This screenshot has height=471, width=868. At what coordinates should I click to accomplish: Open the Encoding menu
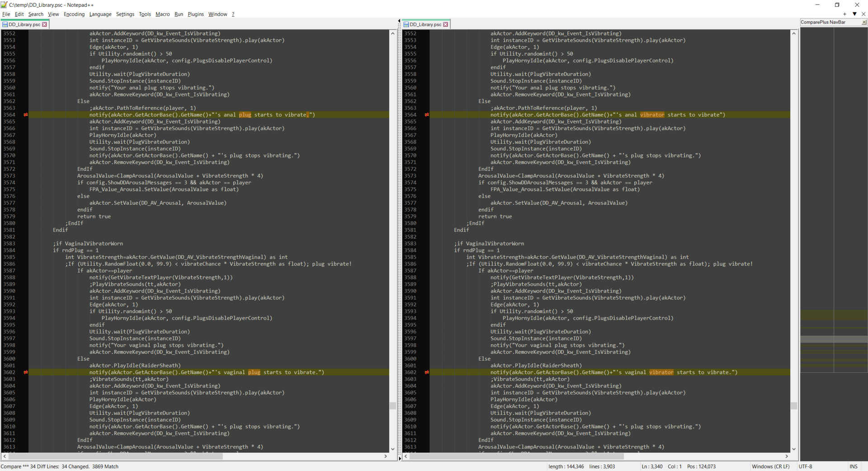(74, 14)
